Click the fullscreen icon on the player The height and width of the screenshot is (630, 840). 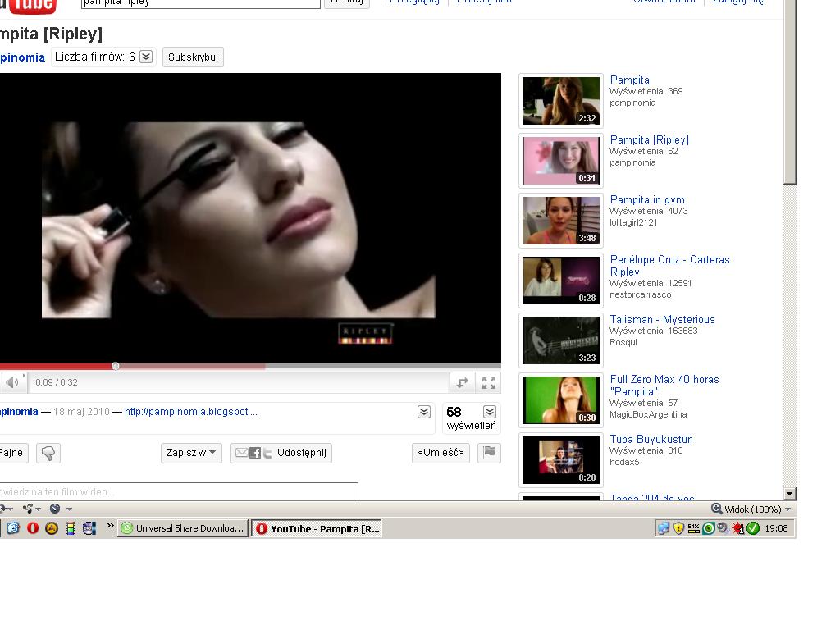click(489, 382)
